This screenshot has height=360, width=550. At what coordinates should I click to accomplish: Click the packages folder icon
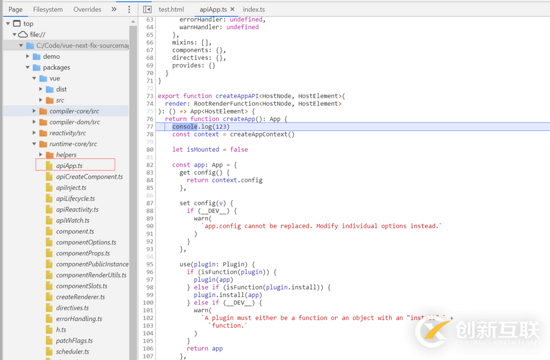pos(37,67)
